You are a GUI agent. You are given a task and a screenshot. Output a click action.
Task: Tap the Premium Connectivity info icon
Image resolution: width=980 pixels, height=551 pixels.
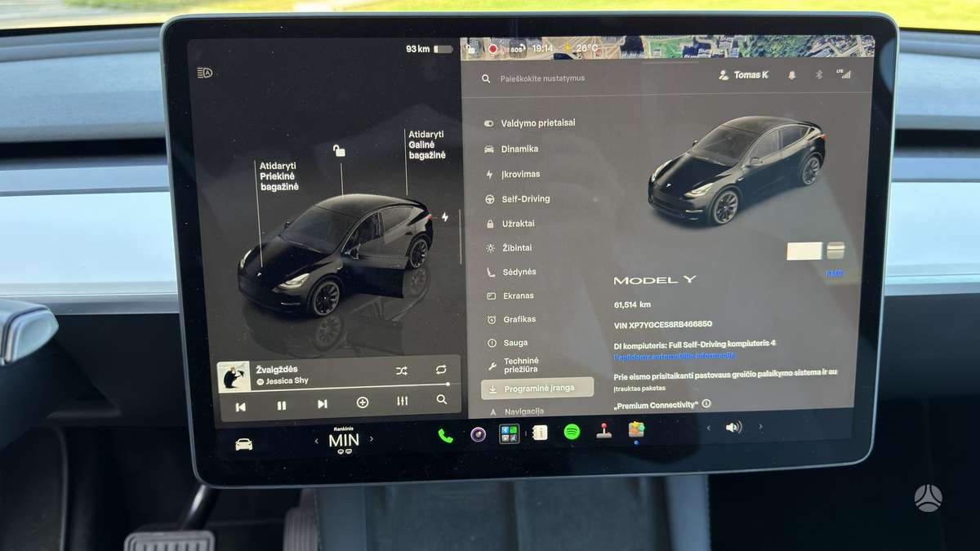click(706, 404)
